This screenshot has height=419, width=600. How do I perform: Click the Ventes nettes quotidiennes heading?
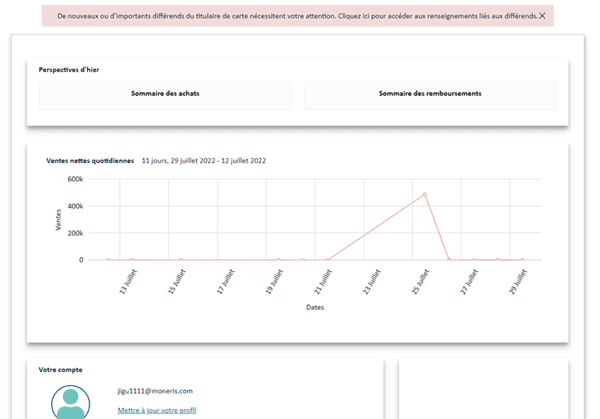[x=90, y=161]
